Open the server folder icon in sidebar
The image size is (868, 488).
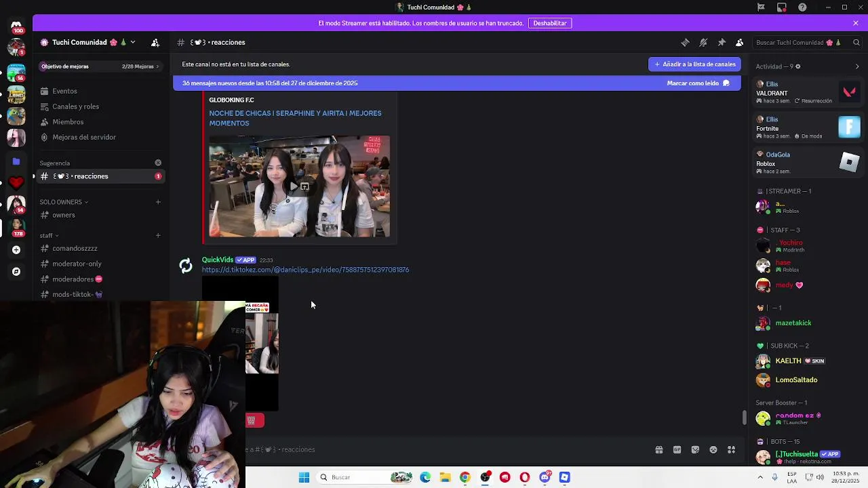pyautogui.click(x=16, y=161)
